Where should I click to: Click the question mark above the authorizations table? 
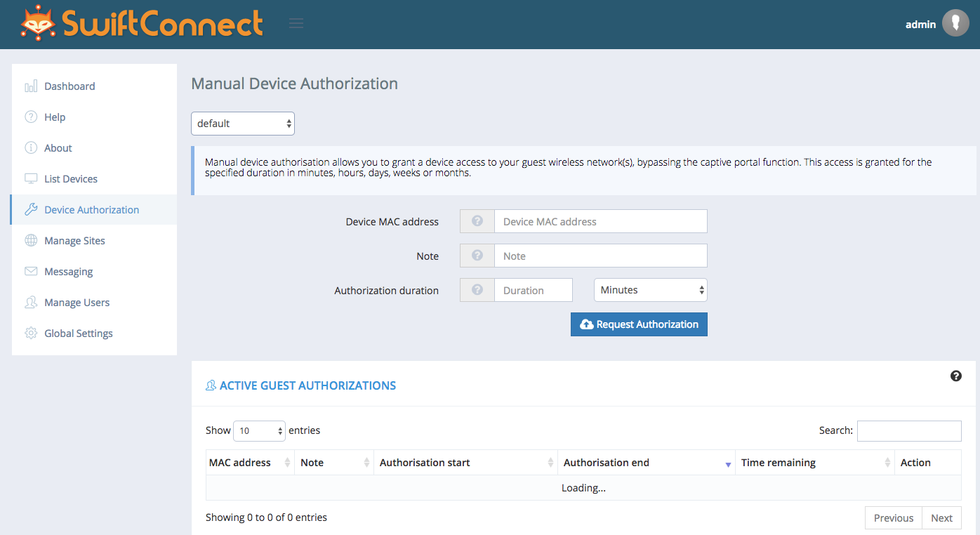[955, 376]
